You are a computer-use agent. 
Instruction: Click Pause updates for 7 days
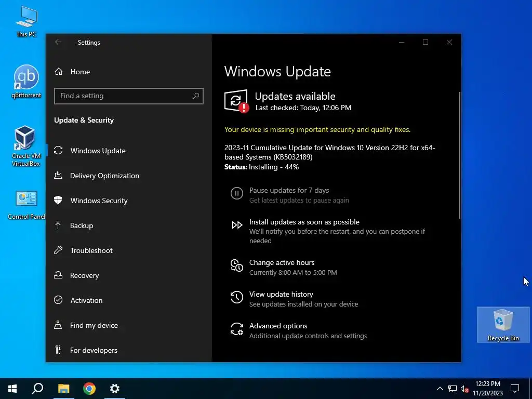click(x=289, y=190)
